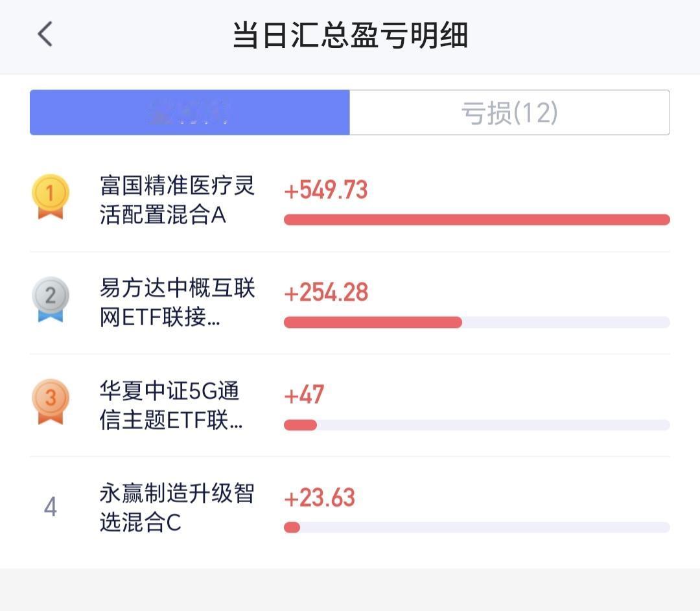Click the 当日汇总盈亏明细 page title
This screenshot has height=611, width=700.
pyautogui.click(x=351, y=35)
